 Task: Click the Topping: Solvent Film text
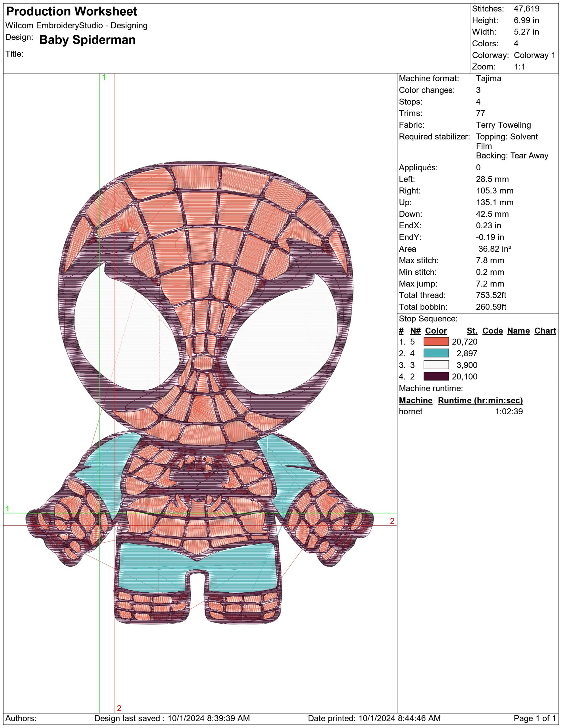click(507, 141)
